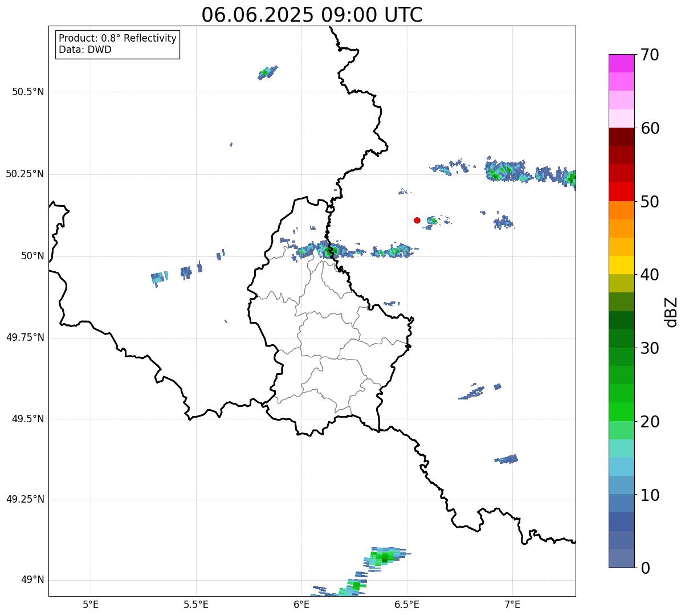Click the 6.5°E longitude label
The width and height of the screenshot is (685, 616).
407,605
